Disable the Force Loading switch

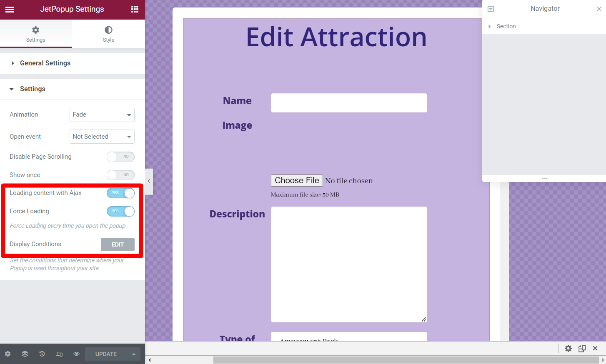(x=120, y=211)
